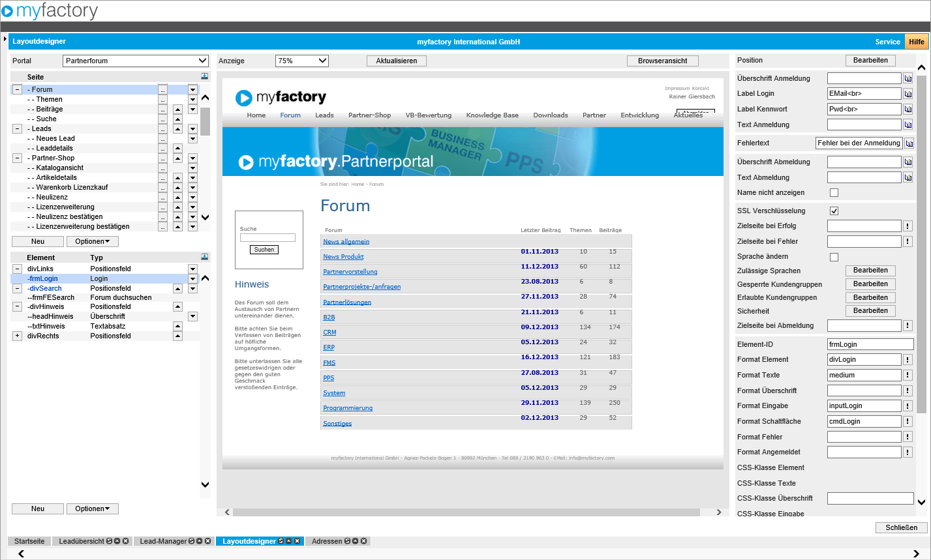The height and width of the screenshot is (560, 931).
Task: Click the myfactory logo in top bar
Action: pos(50,11)
